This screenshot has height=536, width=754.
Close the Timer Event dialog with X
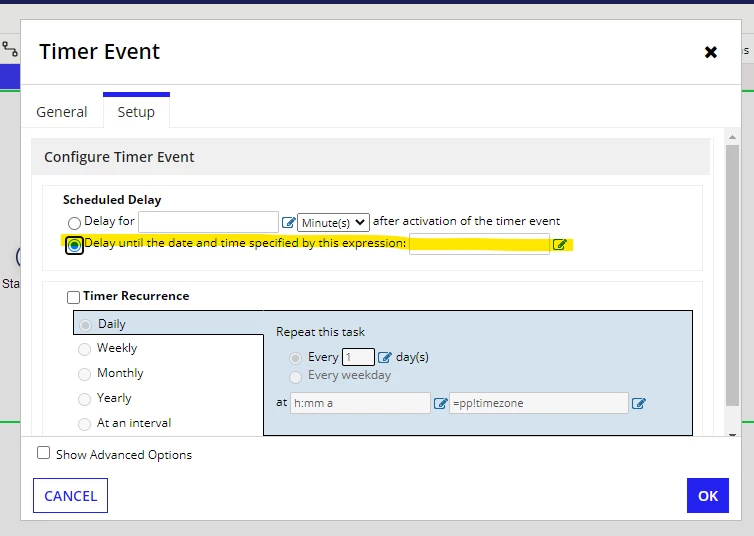point(711,52)
